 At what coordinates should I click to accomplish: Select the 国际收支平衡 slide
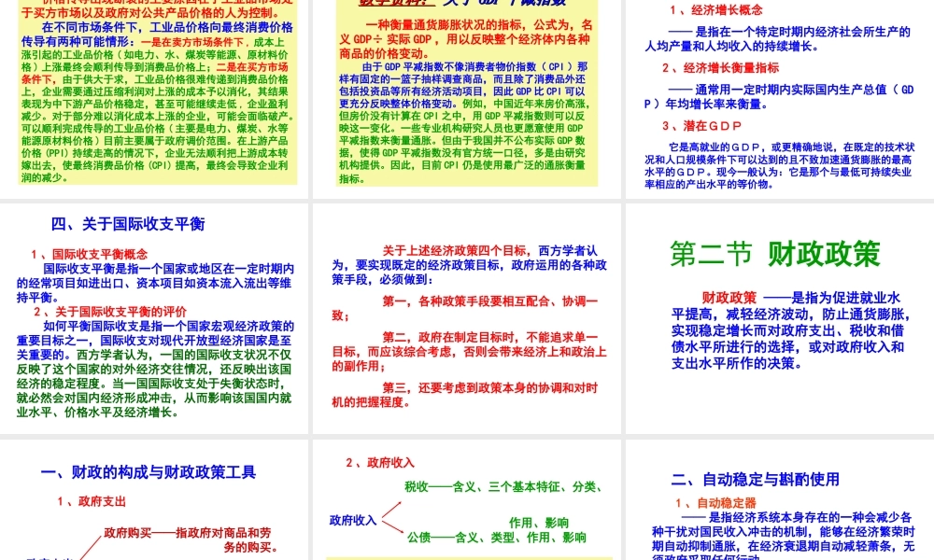(155, 317)
